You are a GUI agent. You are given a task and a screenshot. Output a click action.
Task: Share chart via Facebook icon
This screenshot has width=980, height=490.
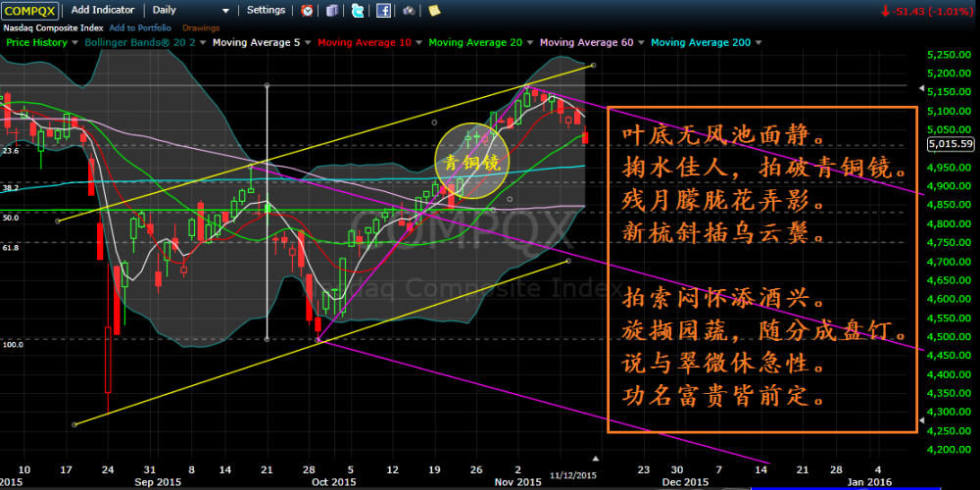pos(383,10)
